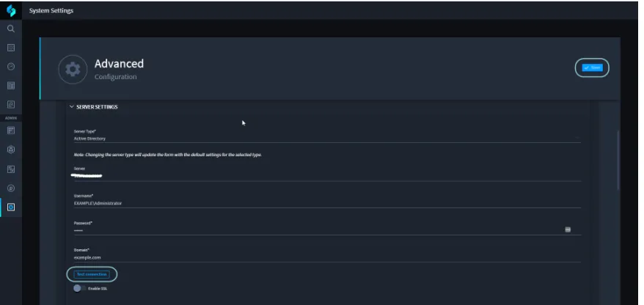Click the vertical scrollbar on the right
The image size is (644, 305).
(x=618, y=160)
